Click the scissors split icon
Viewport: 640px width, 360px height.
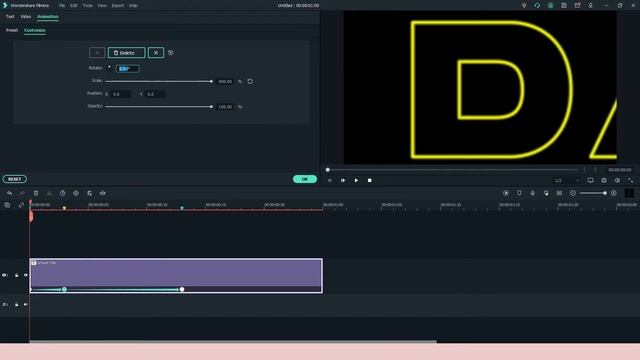pos(49,193)
